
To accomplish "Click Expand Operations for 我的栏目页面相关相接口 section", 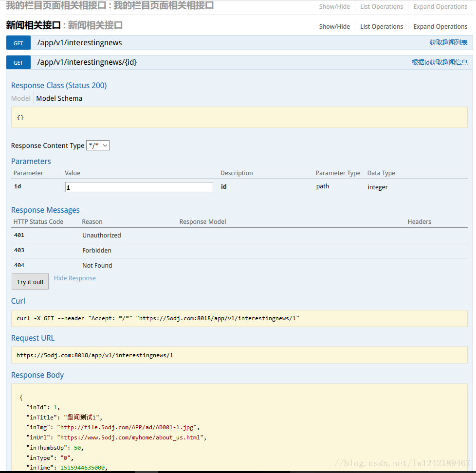I will click(x=440, y=7).
